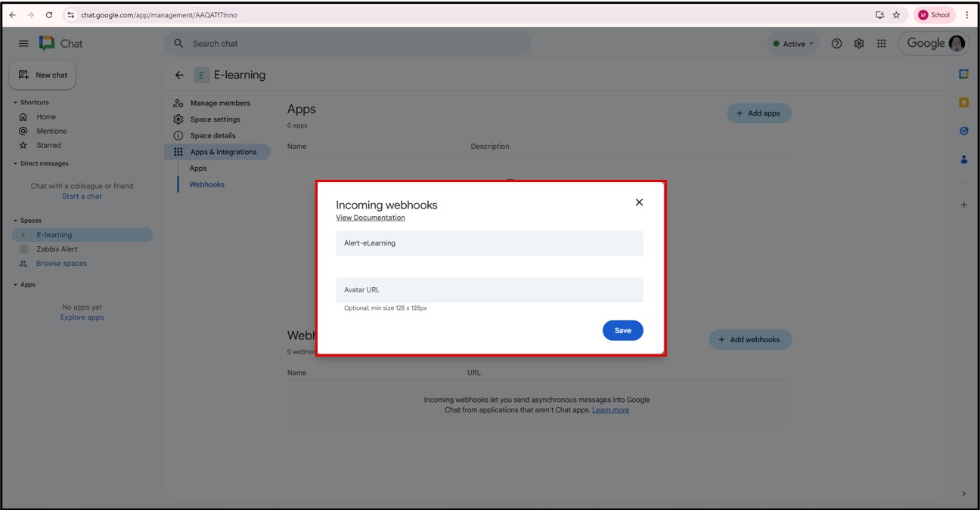Open the Google Calendar side panel icon
The width and height of the screenshot is (980, 510).
(x=963, y=74)
